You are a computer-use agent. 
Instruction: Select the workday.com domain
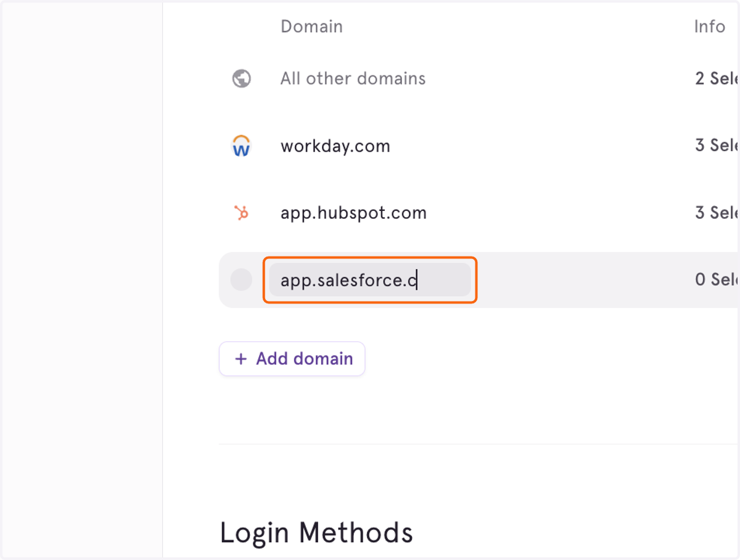335,146
